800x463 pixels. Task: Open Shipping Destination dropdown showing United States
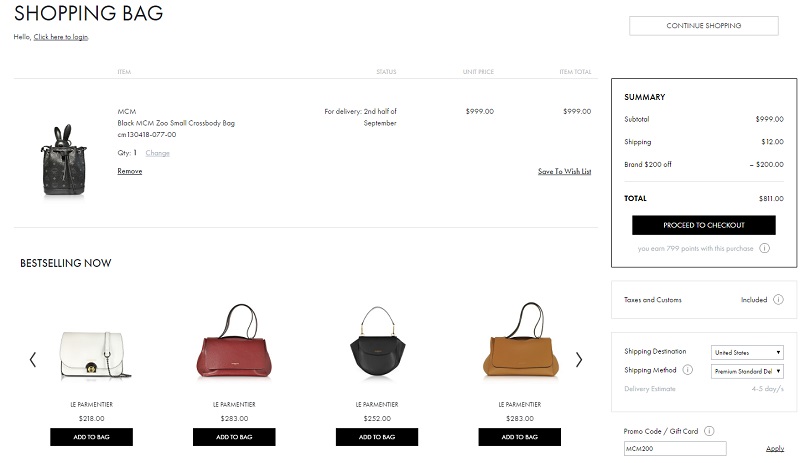(x=746, y=352)
